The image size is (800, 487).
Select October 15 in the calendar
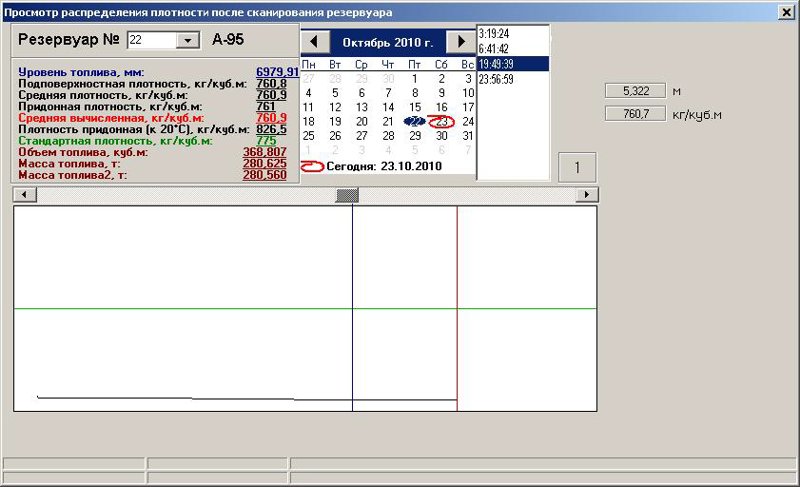point(415,107)
